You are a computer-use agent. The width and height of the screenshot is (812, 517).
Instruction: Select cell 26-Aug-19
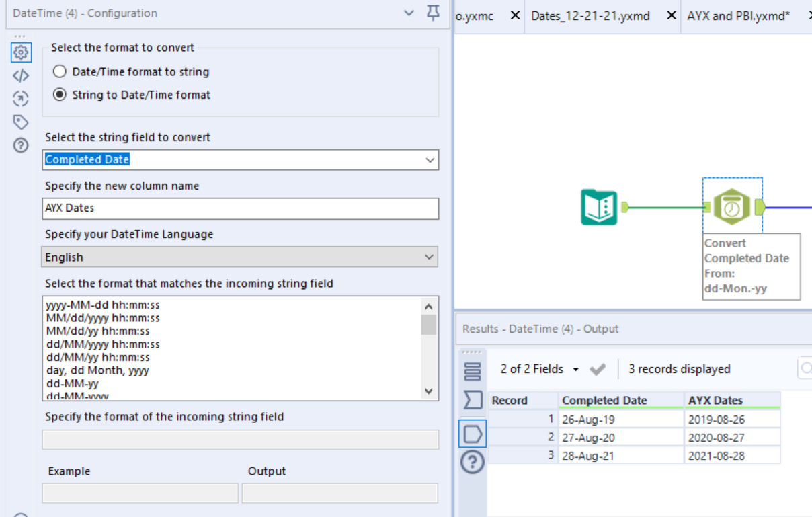tap(621, 419)
